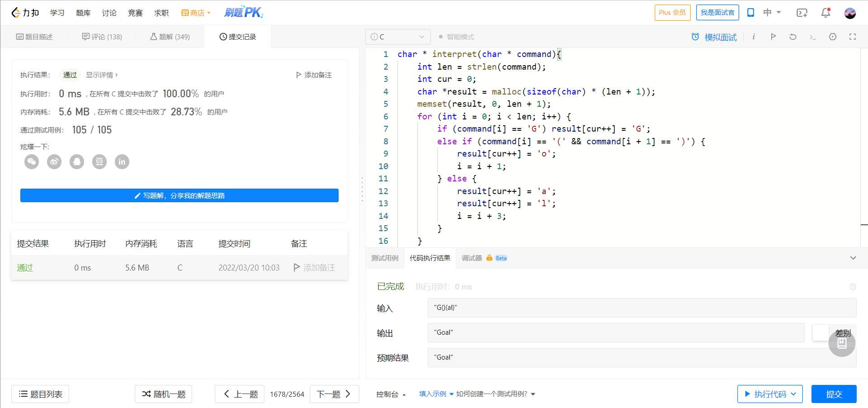Click 添加备注 in the result card
This screenshot has width=868, height=408.
[x=314, y=75]
